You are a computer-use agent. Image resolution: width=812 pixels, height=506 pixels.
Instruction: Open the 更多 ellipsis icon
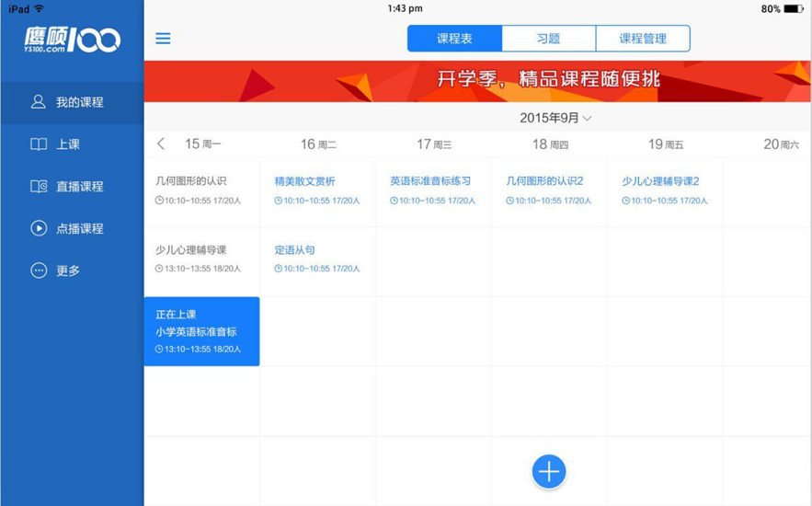38,270
